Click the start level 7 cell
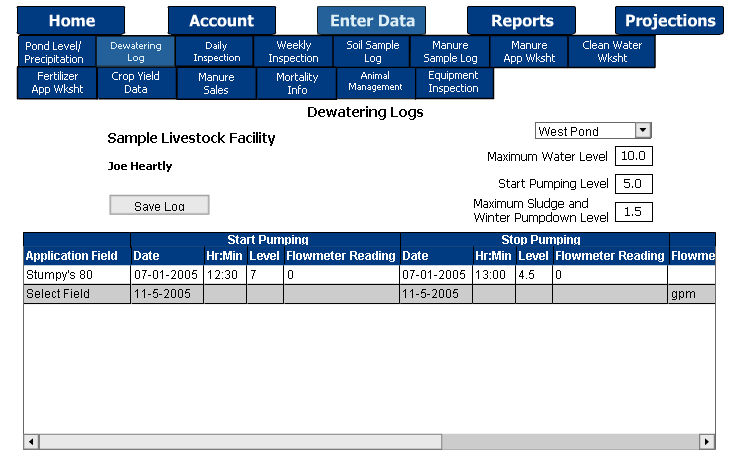 pos(265,275)
